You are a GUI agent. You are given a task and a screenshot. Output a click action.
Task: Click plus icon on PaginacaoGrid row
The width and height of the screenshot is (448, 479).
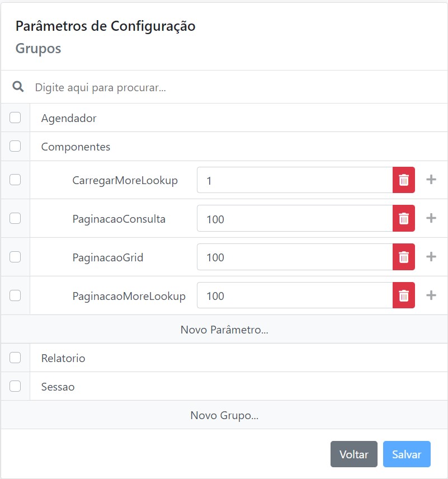[431, 257]
